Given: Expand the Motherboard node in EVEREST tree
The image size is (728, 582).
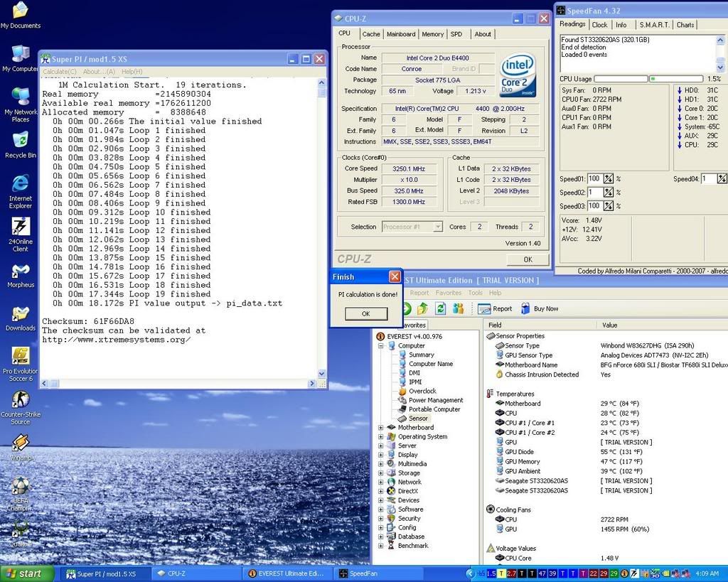Looking at the screenshot, I should point(381,428).
